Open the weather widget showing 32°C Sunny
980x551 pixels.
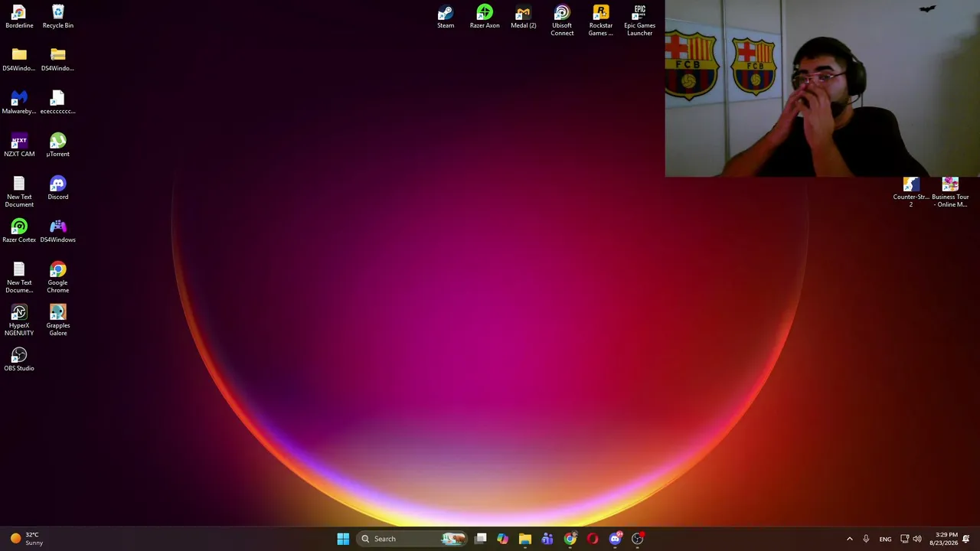[x=27, y=539]
